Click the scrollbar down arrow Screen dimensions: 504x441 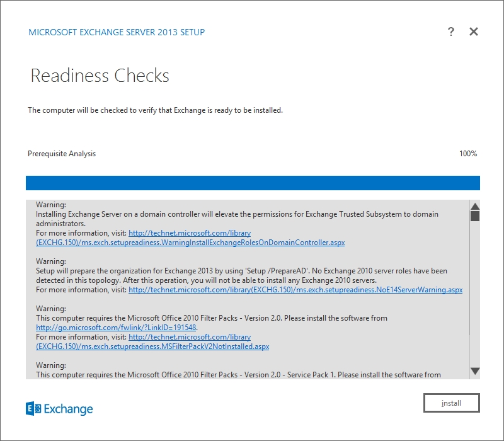tap(475, 371)
